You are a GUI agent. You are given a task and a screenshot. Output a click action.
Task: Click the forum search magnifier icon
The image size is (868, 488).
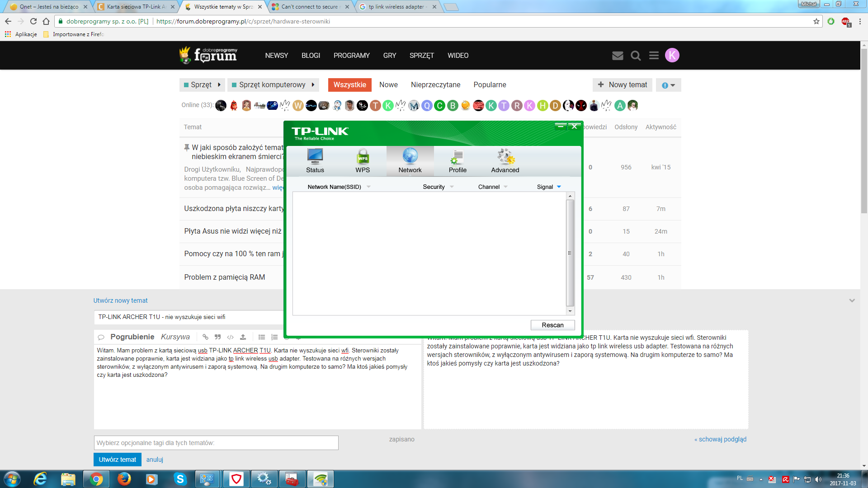click(636, 56)
